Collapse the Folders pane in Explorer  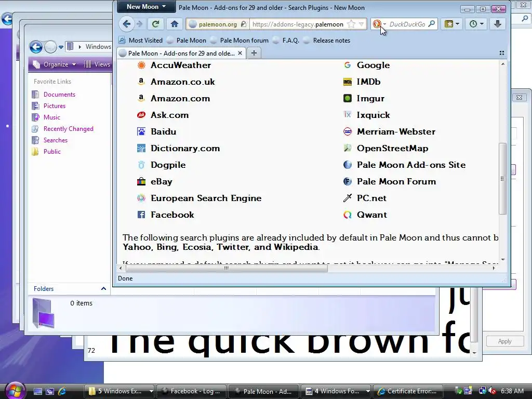[x=103, y=289]
